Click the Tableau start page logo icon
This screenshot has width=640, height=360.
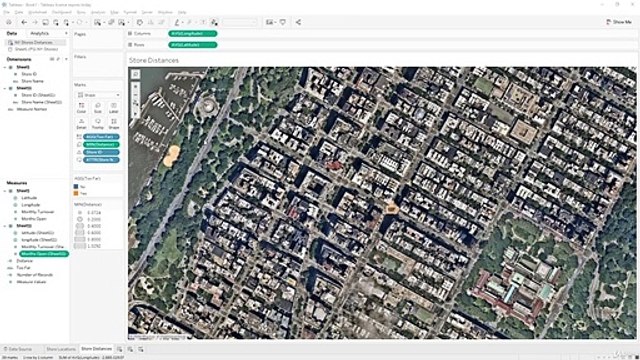click(9, 22)
